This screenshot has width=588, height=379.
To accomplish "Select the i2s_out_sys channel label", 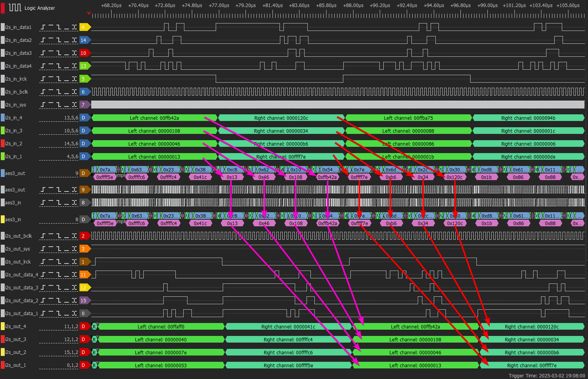I will pos(18,249).
